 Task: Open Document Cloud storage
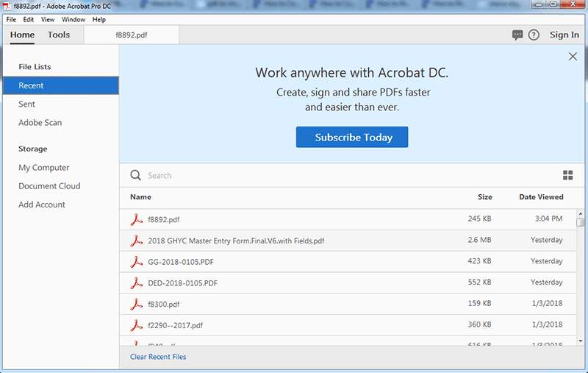[x=49, y=186]
